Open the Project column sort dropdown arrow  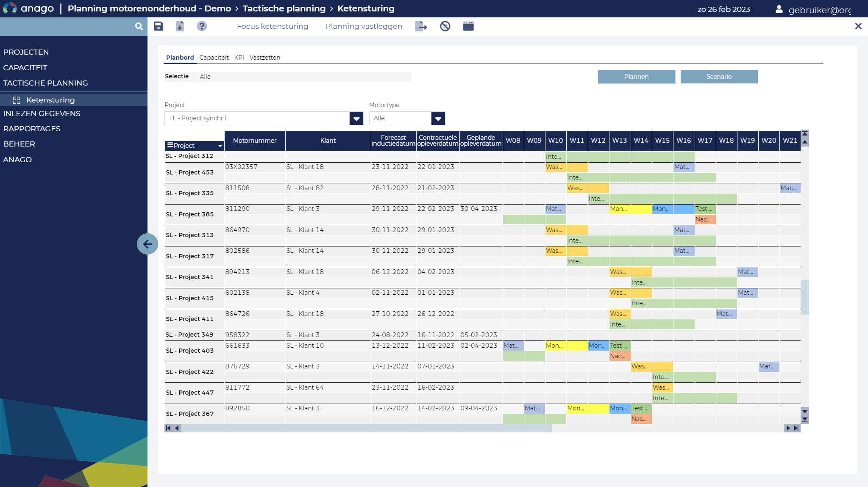coord(220,146)
